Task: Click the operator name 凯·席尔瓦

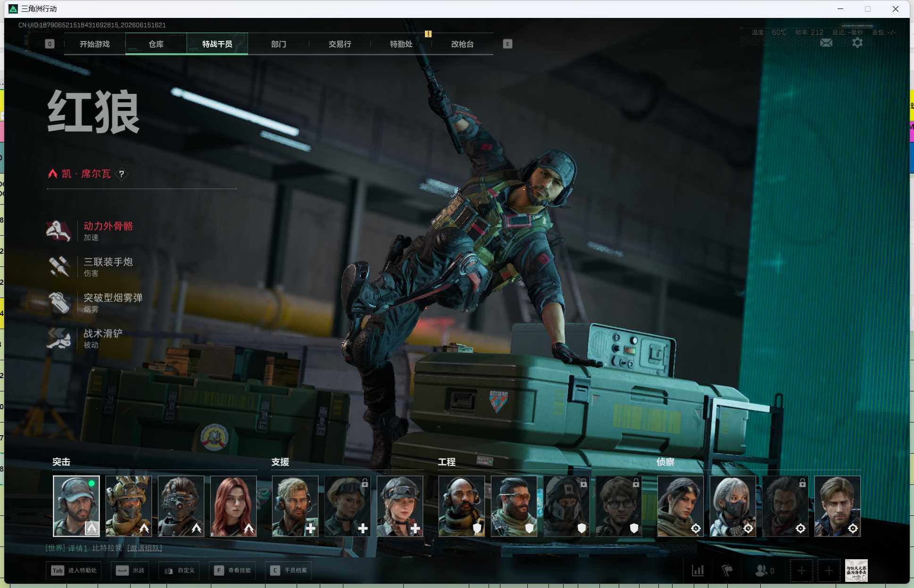Action: click(86, 174)
